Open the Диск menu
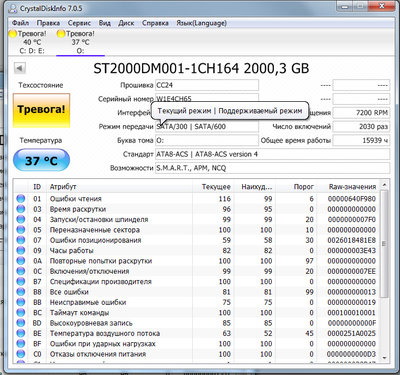The height and width of the screenshot is (375, 400). 126,23
